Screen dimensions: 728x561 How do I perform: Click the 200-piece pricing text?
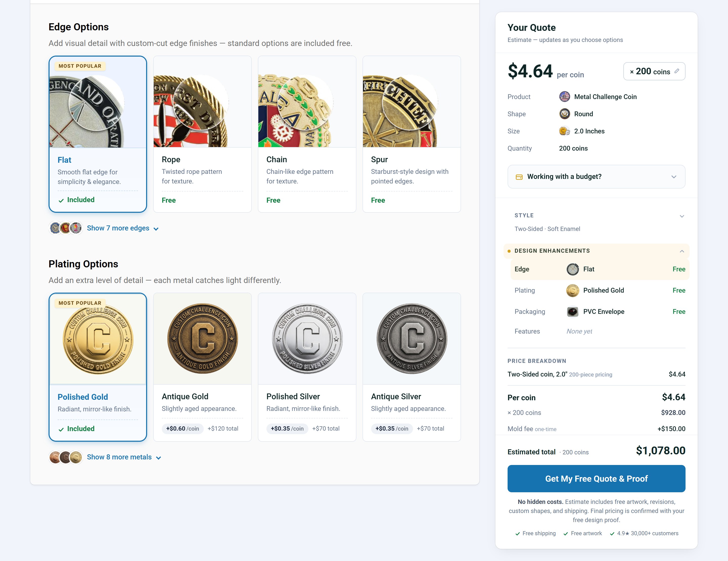pyautogui.click(x=590, y=375)
